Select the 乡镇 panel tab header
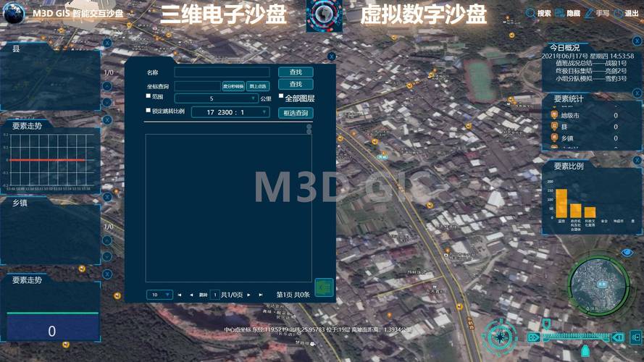The image size is (644, 362). [x=20, y=203]
